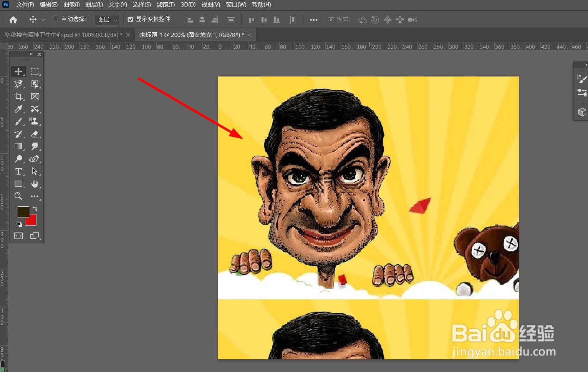Image resolution: width=588 pixels, height=372 pixels.
Task: Select the Object Selection tool
Action: coord(35,84)
